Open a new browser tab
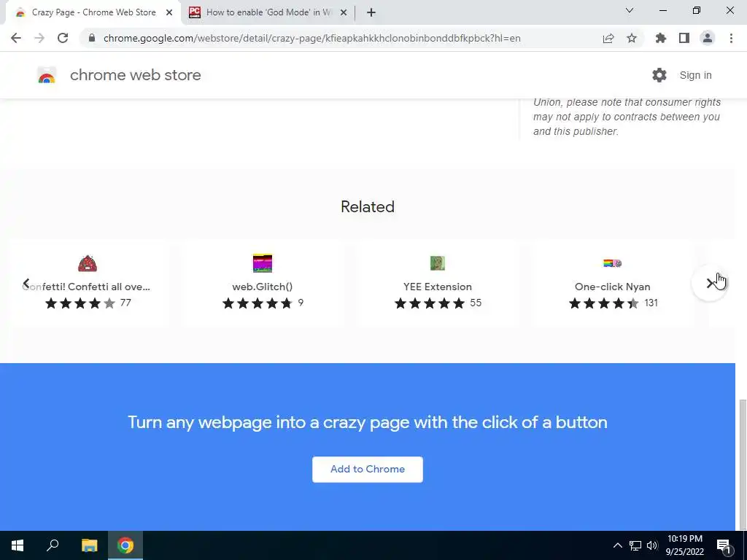This screenshot has width=747, height=560. coord(371,12)
